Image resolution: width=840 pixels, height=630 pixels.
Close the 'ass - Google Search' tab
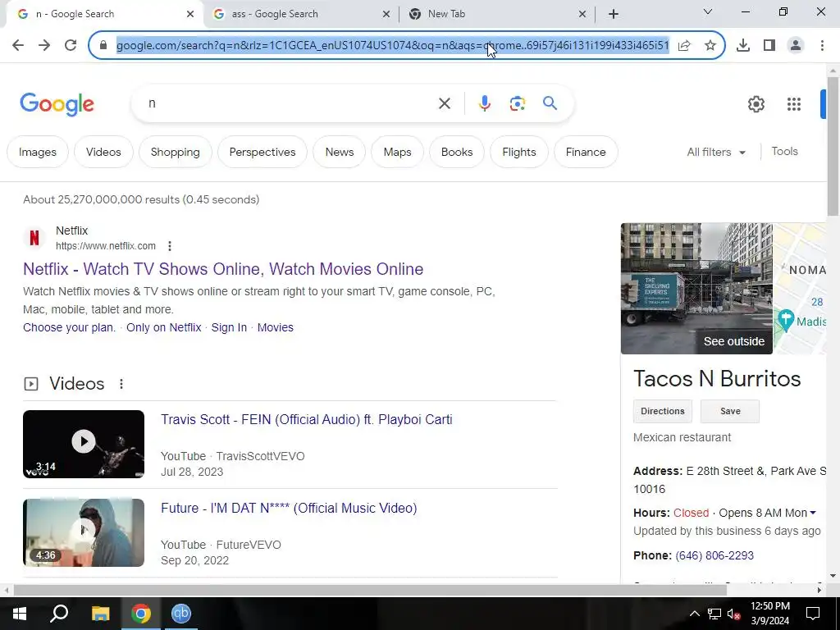386,14
